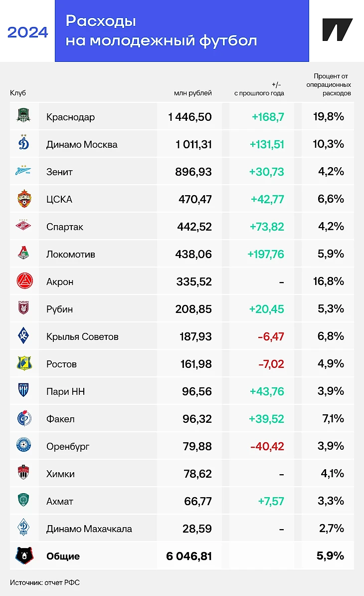Select the Rubin Kazan crest

[x=23, y=307]
